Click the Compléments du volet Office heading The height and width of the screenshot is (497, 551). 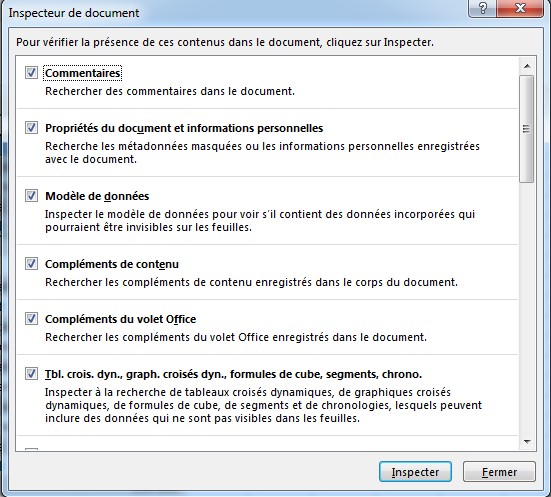(121, 319)
